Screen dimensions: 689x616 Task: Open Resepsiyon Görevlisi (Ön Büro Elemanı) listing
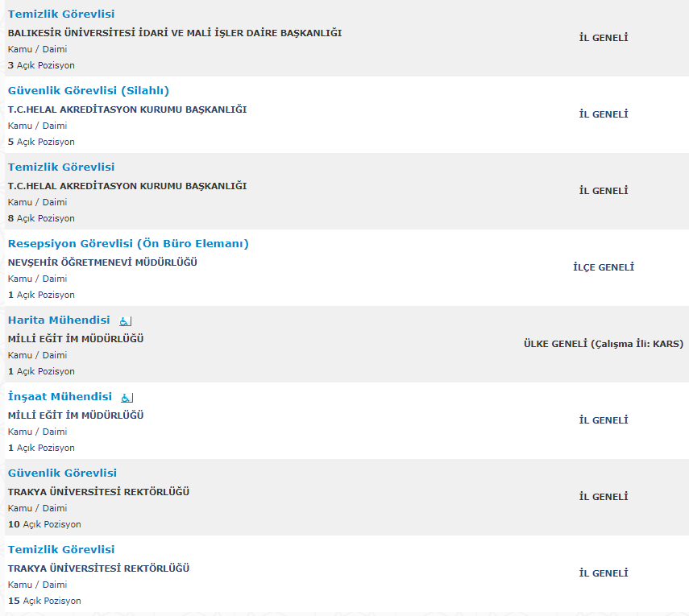pyautogui.click(x=128, y=243)
